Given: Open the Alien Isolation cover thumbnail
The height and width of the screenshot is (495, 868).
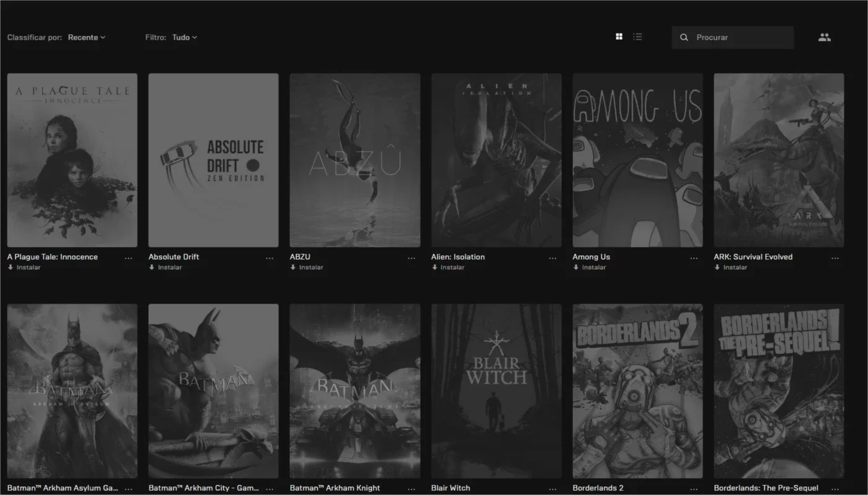Looking at the screenshot, I should (x=497, y=160).
